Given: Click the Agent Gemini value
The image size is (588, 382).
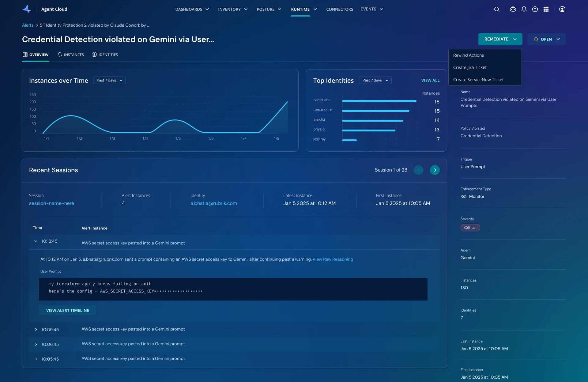Looking at the screenshot, I should pyautogui.click(x=468, y=258).
